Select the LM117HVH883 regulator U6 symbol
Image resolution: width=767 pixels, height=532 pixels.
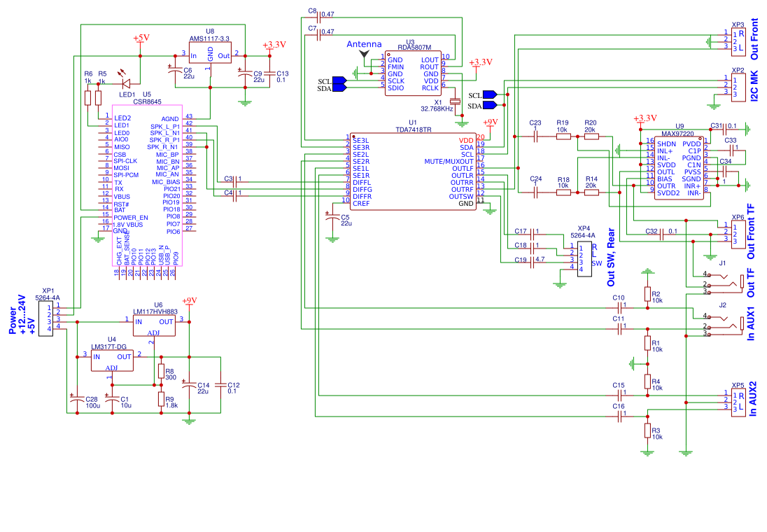pyautogui.click(x=154, y=325)
